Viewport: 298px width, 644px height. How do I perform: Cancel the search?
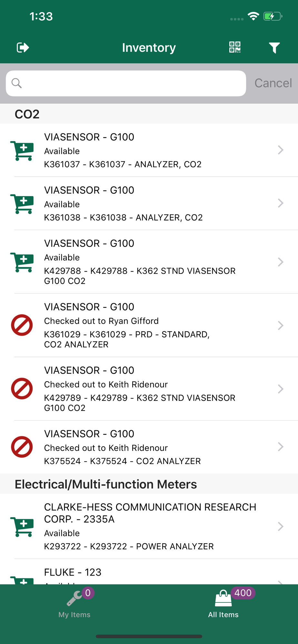point(273,83)
